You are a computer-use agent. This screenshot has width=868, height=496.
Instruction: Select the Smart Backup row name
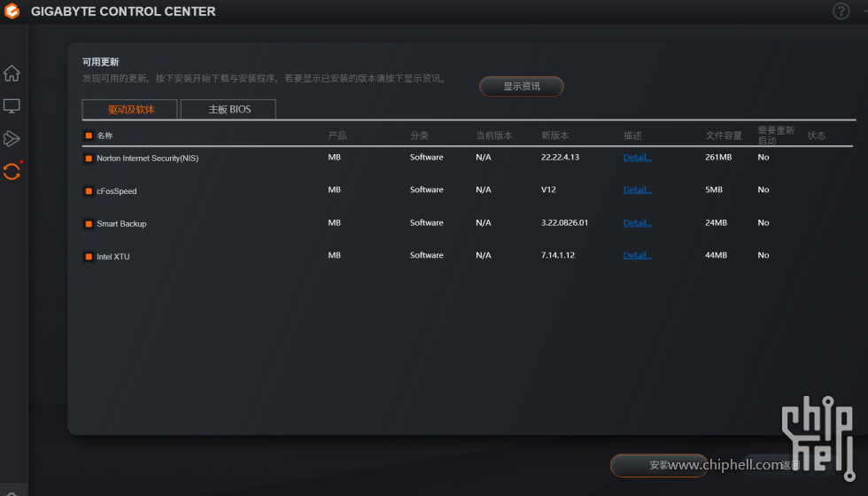[x=121, y=223]
